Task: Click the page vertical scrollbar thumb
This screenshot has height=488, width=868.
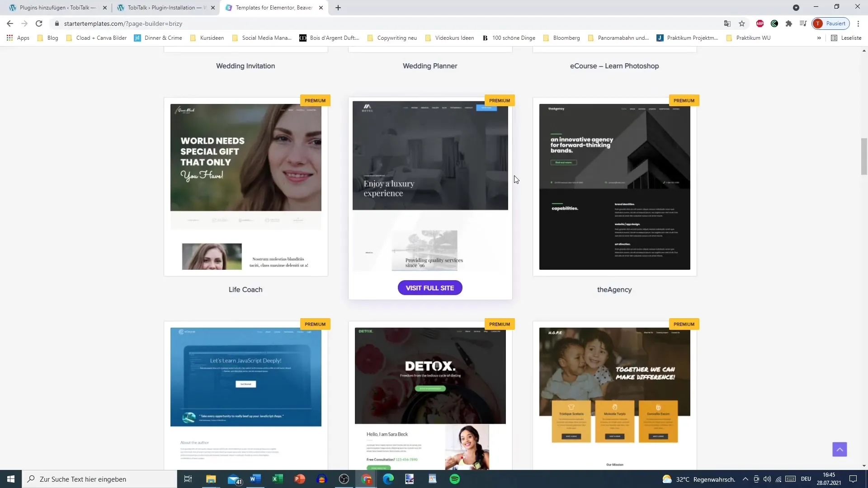Action: pyautogui.click(x=864, y=156)
